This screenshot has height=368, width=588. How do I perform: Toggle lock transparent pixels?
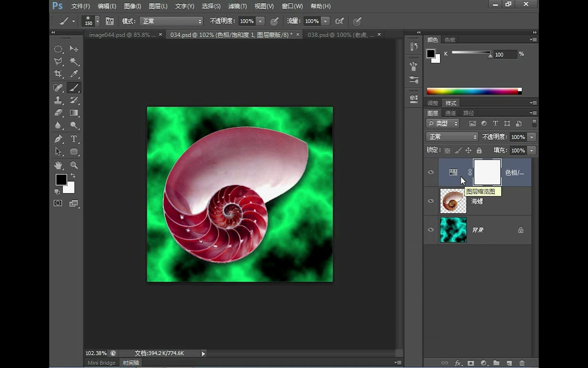447,150
